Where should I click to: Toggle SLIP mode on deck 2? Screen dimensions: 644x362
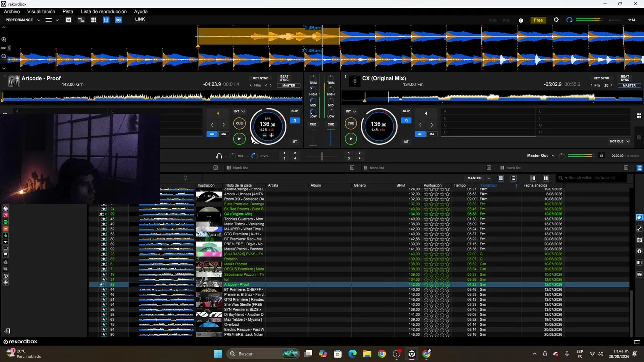[406, 111]
